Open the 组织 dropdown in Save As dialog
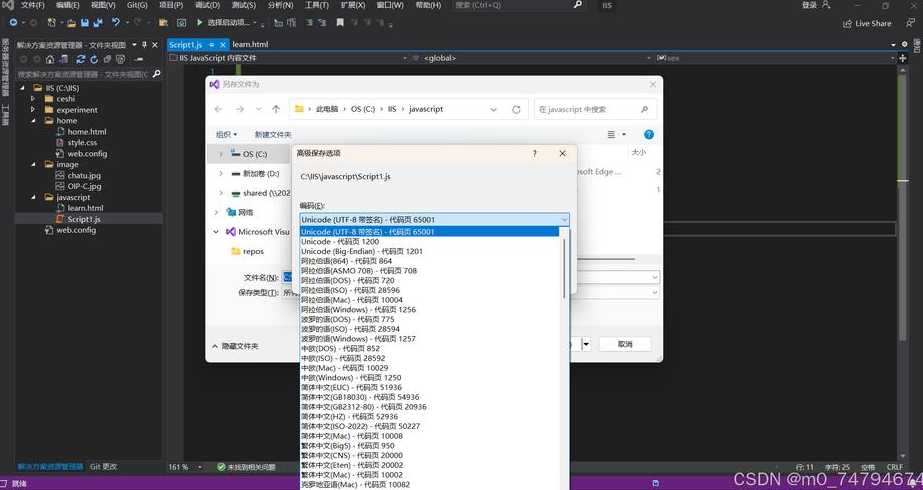This screenshot has width=923, height=490. (227, 135)
